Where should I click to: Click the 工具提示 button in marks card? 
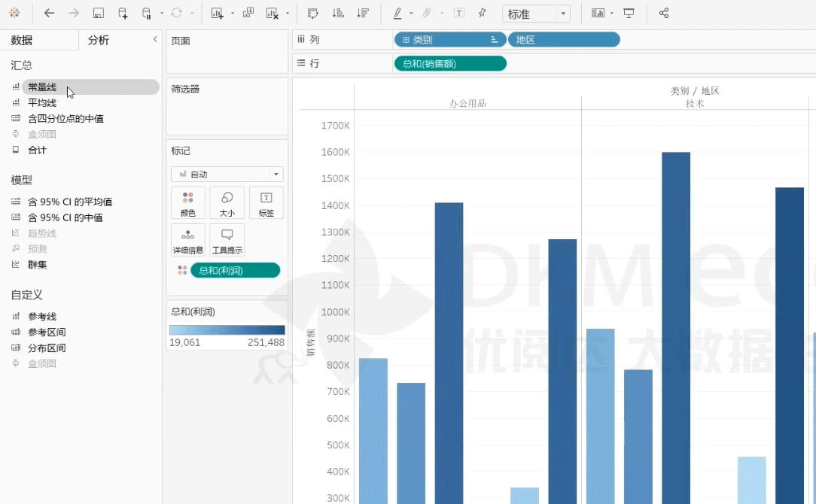(x=227, y=240)
